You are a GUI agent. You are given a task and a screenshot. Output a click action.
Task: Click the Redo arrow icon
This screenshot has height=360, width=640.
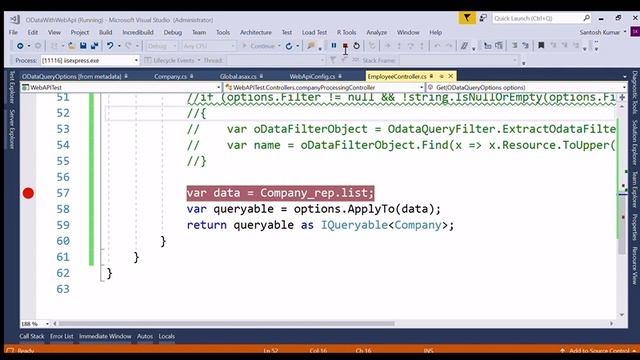pos(129,46)
